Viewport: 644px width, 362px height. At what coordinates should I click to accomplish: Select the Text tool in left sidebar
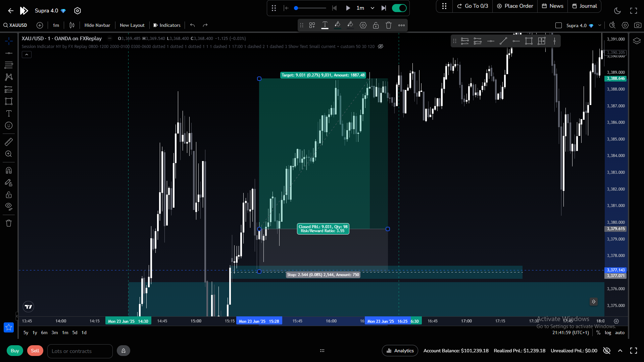click(x=9, y=113)
